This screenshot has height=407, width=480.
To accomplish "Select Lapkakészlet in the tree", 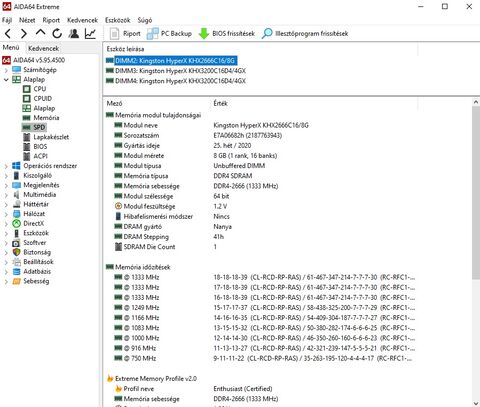I will (51, 137).
